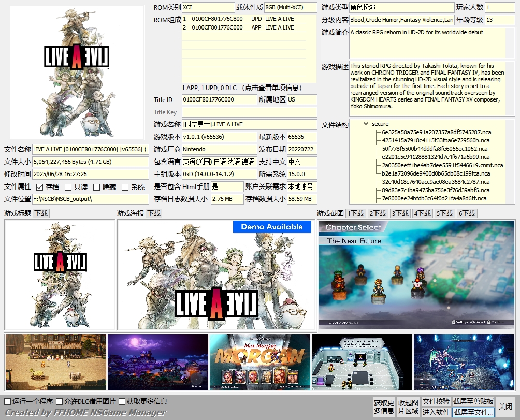Click the 截屏至剪贴板 button
Viewport: 520px width, 420px height.
click(473, 401)
